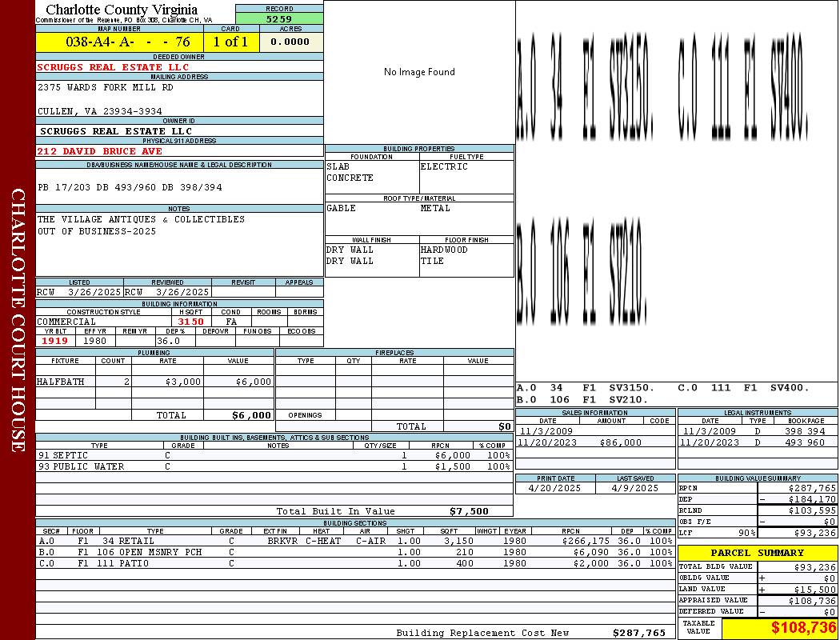Click sketch legend B.0 106 F1 SV210.
The image size is (840, 640).
[x=583, y=399]
